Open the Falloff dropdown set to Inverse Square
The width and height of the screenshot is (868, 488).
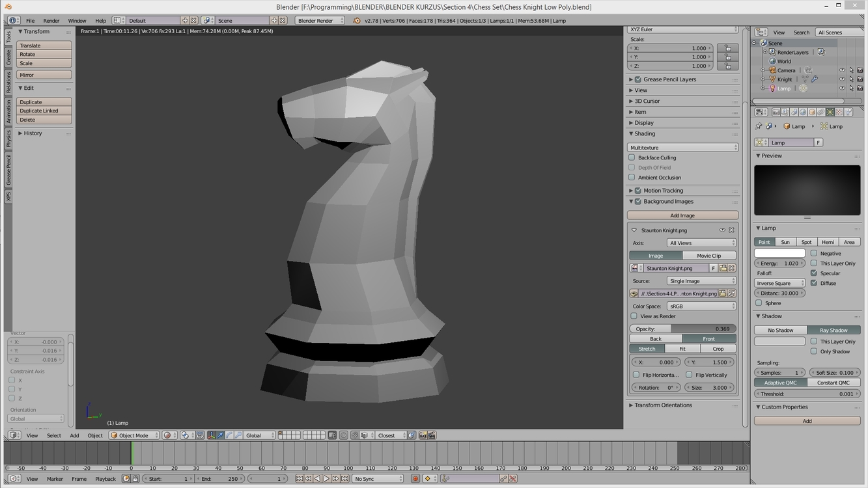point(779,282)
